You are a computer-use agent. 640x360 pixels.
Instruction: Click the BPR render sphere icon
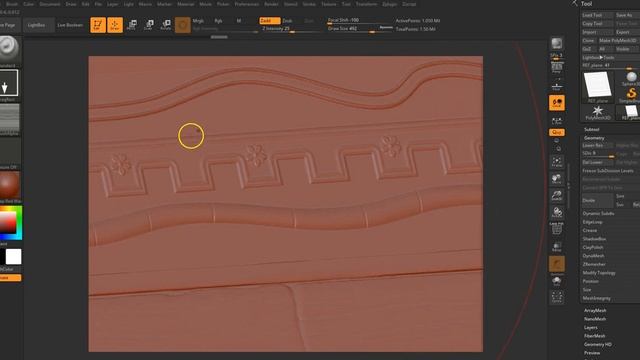[557, 43]
